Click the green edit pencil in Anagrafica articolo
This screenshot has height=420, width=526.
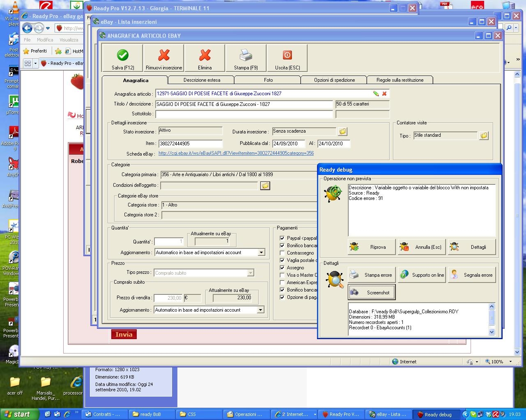pyautogui.click(x=376, y=94)
